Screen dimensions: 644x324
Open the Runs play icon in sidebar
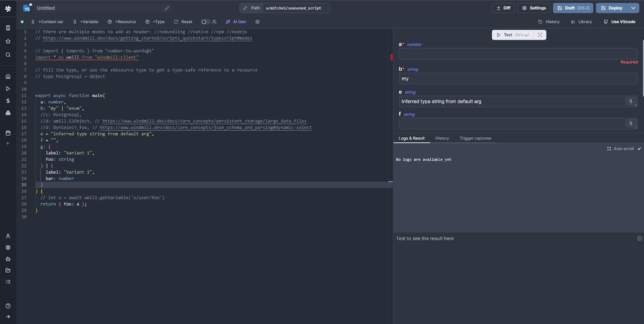(8, 88)
